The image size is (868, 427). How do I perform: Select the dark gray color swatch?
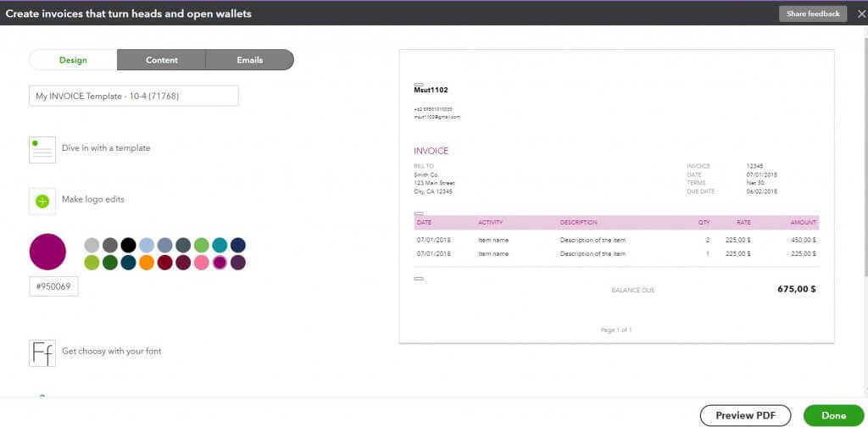pyautogui.click(x=110, y=245)
